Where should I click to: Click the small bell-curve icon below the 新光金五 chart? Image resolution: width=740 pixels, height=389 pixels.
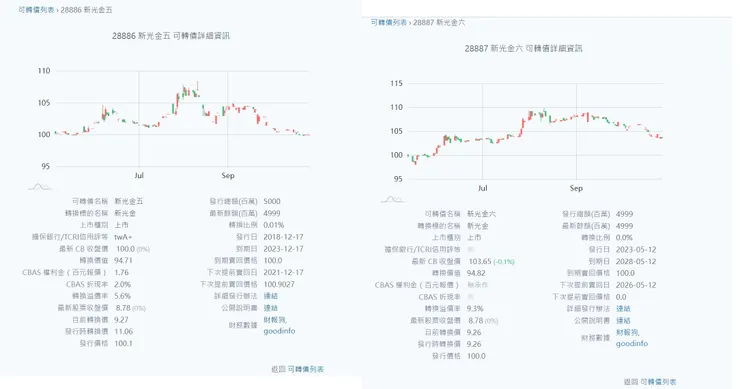(40, 187)
